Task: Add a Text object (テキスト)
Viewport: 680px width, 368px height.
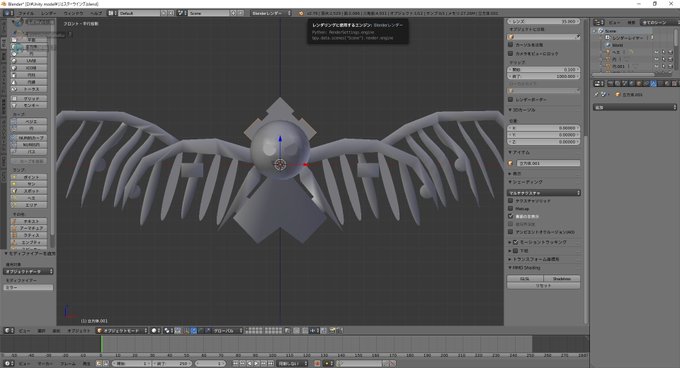Action: point(29,221)
